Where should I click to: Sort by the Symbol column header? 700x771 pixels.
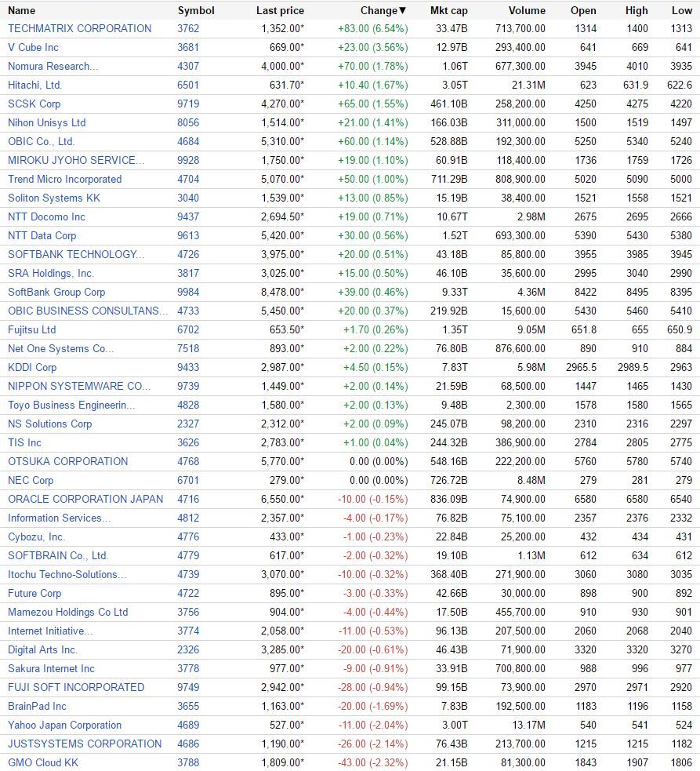click(x=196, y=10)
